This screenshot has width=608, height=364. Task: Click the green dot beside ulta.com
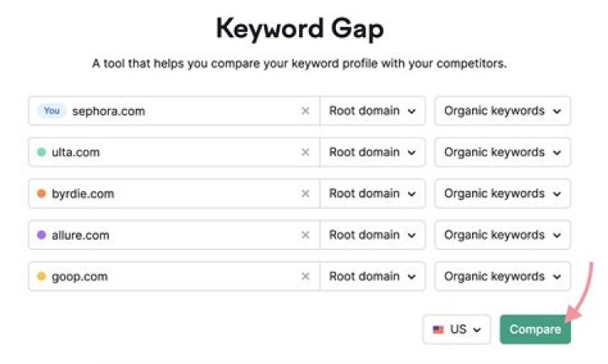(41, 152)
